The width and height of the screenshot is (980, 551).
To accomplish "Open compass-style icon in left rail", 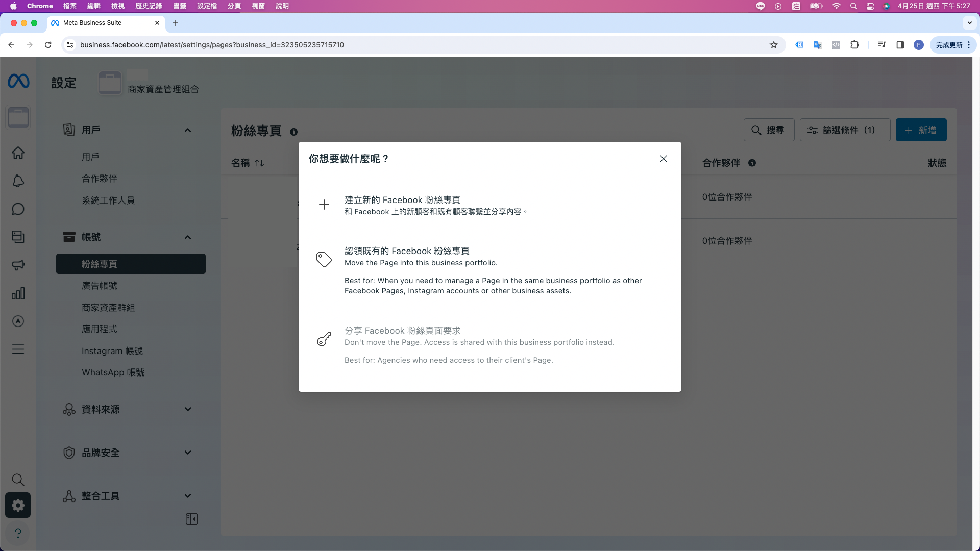I will pyautogui.click(x=18, y=321).
